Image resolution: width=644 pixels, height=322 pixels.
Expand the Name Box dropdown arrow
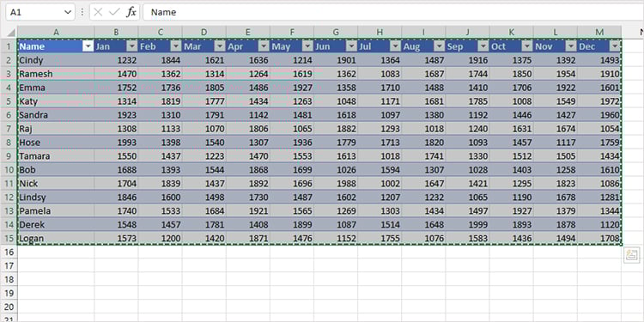coord(68,12)
